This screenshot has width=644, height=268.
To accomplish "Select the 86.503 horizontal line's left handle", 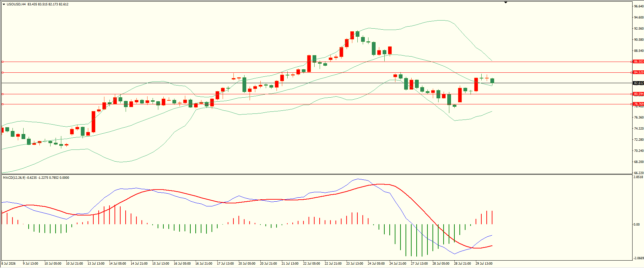I will tap(2, 62).
